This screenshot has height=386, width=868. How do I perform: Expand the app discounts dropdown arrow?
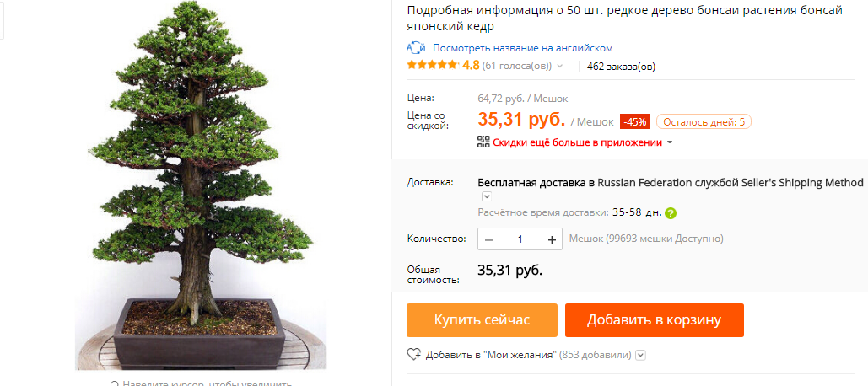click(x=670, y=142)
